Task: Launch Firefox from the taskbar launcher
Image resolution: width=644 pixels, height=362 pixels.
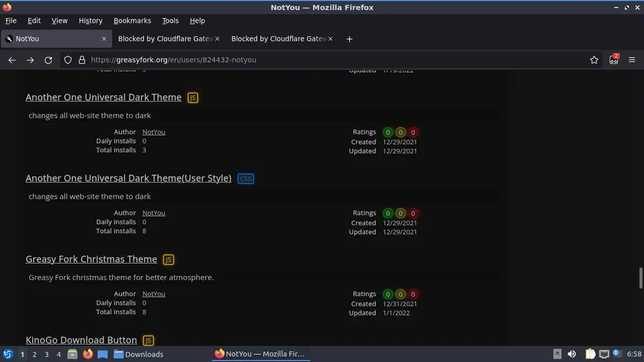Action: pos(88,354)
